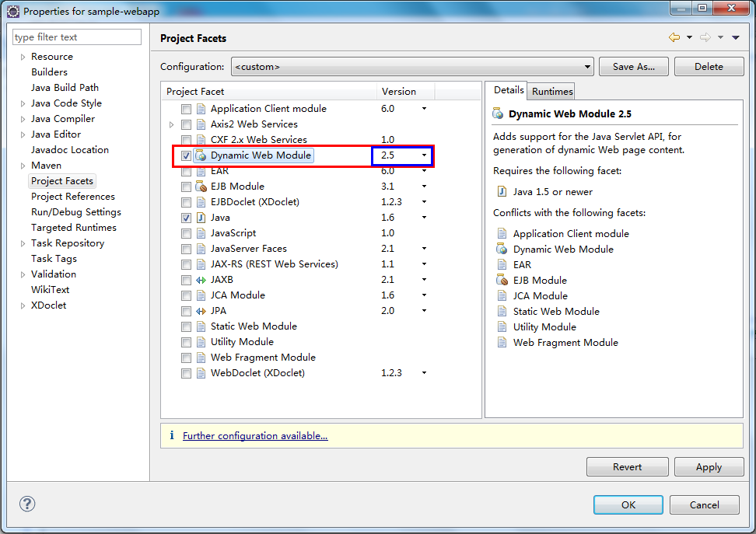This screenshot has height=534, width=756.
Task: Open the EJB Module version 3.1 dropdown
Action: [424, 186]
